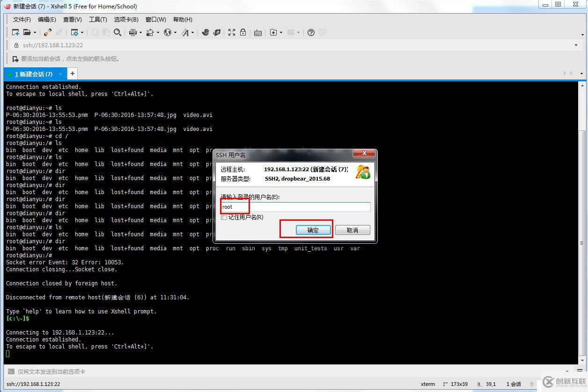Click the 'xterm' status bar entry
Viewport: 588px width, 392px height.
427,384
